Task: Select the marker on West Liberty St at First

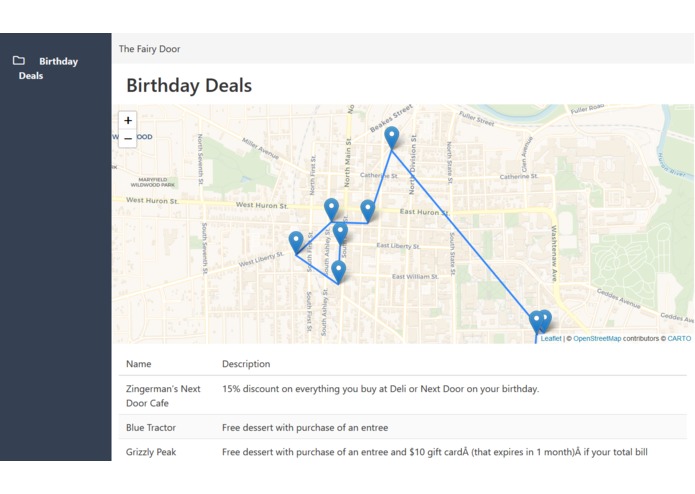Action: 296,243
